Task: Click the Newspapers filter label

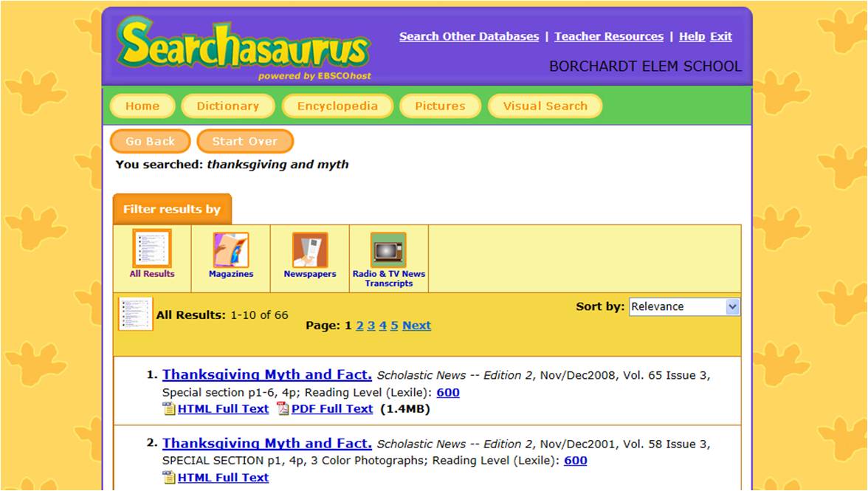Action: click(x=310, y=274)
